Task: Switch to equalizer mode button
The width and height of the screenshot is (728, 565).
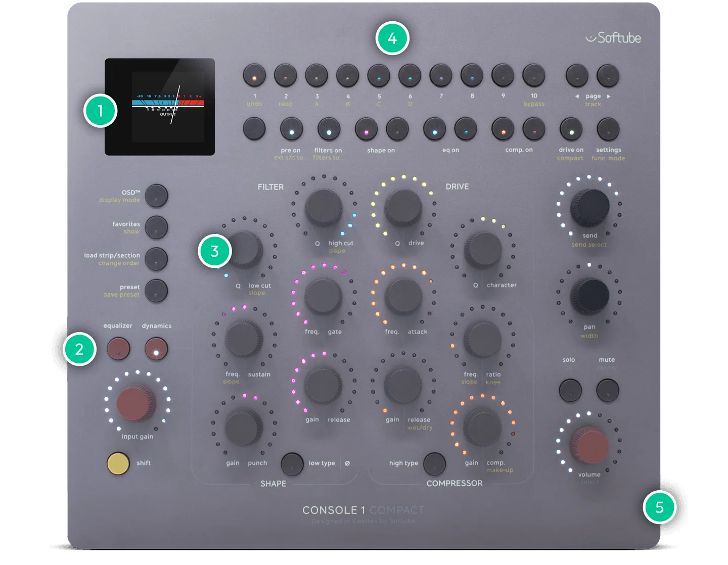Action: click(118, 349)
